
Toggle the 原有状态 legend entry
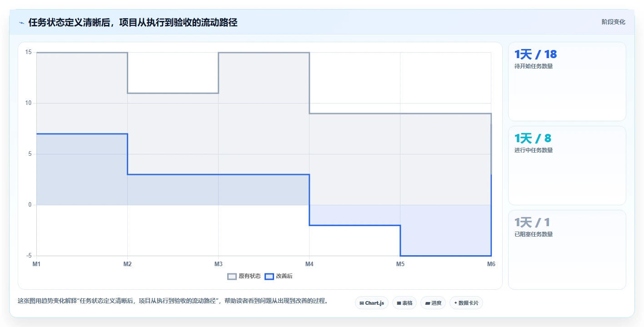coord(244,276)
